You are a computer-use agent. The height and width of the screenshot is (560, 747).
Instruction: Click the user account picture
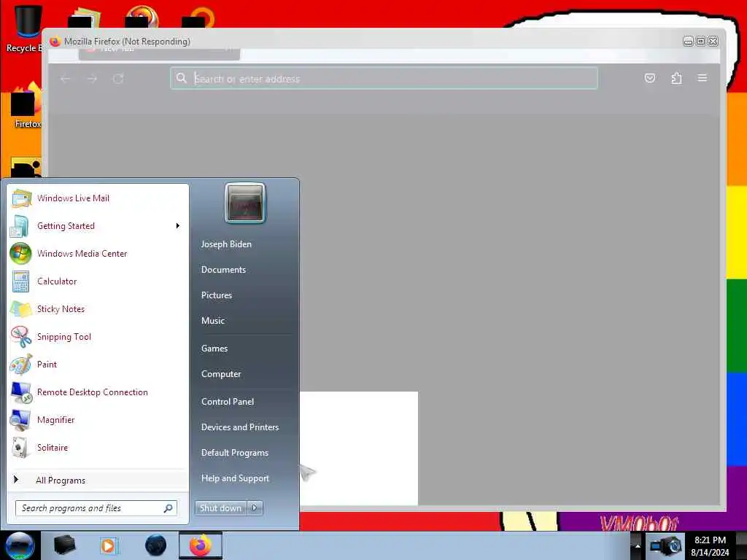pyautogui.click(x=245, y=203)
